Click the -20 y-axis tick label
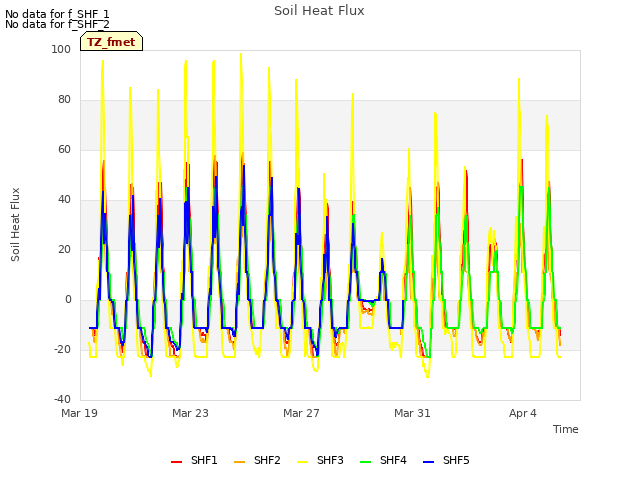 point(62,349)
